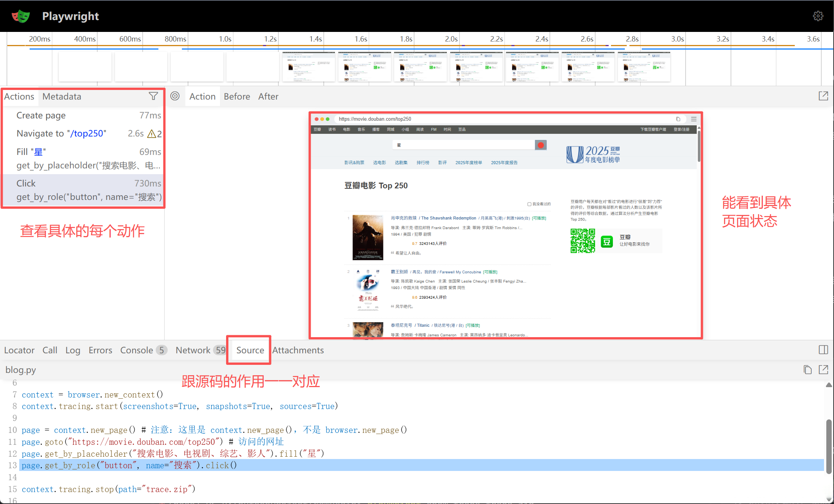Image resolution: width=834 pixels, height=504 pixels.
Task: Click the 排行榜 link in snapshot
Action: [x=423, y=163]
